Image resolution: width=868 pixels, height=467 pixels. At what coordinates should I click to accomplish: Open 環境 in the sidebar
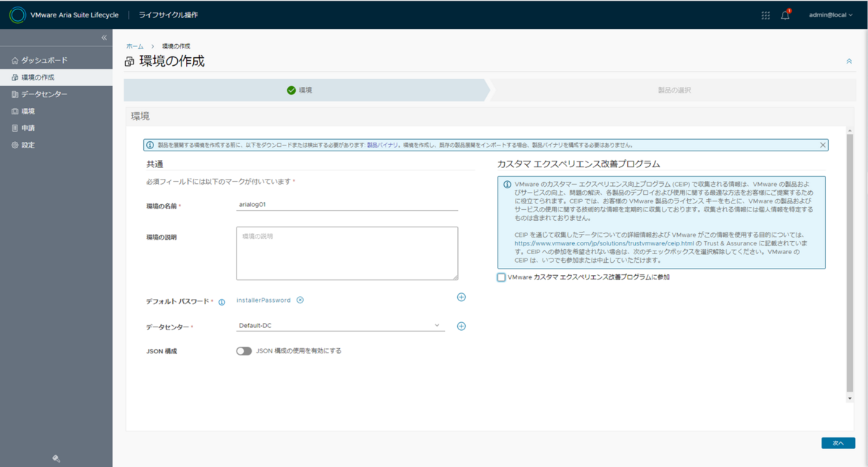click(56, 112)
